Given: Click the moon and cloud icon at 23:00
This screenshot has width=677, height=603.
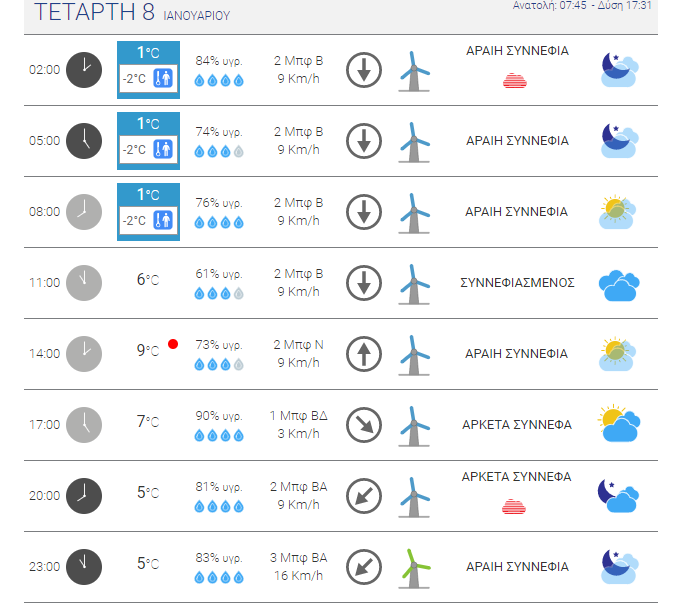Looking at the screenshot, I should click(x=620, y=566).
